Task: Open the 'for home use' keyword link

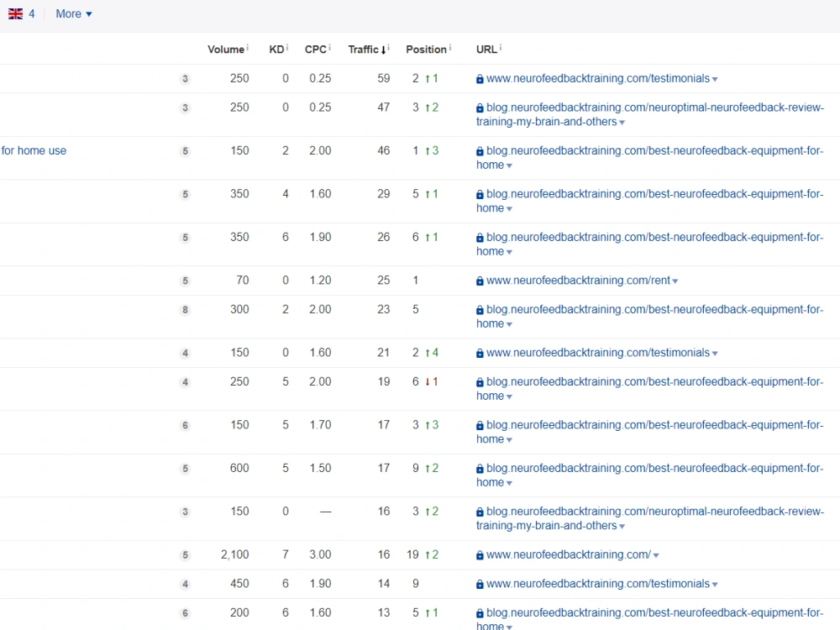Action: (x=34, y=150)
